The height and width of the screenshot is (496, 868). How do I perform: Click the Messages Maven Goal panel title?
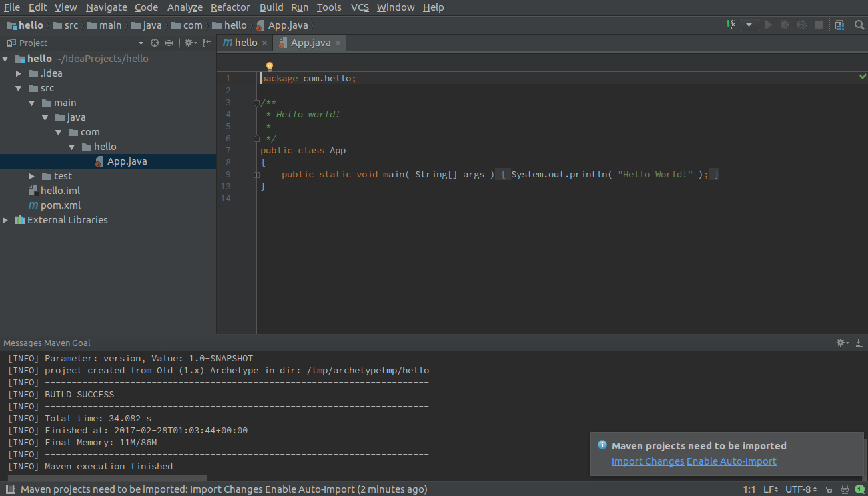click(x=47, y=343)
